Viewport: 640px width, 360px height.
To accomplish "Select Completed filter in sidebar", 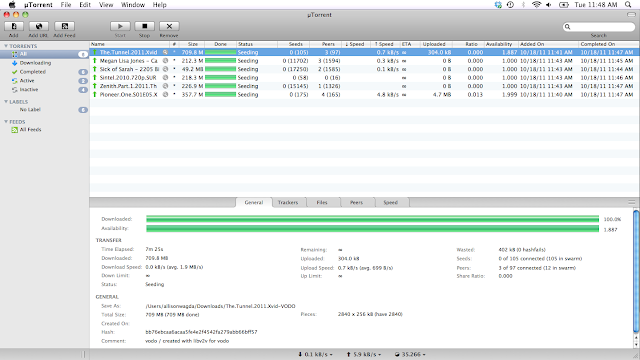I will coord(33,72).
